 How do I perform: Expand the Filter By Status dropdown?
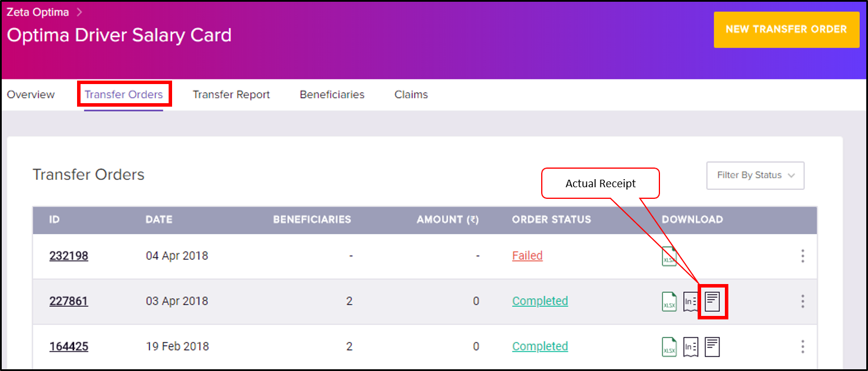point(755,175)
